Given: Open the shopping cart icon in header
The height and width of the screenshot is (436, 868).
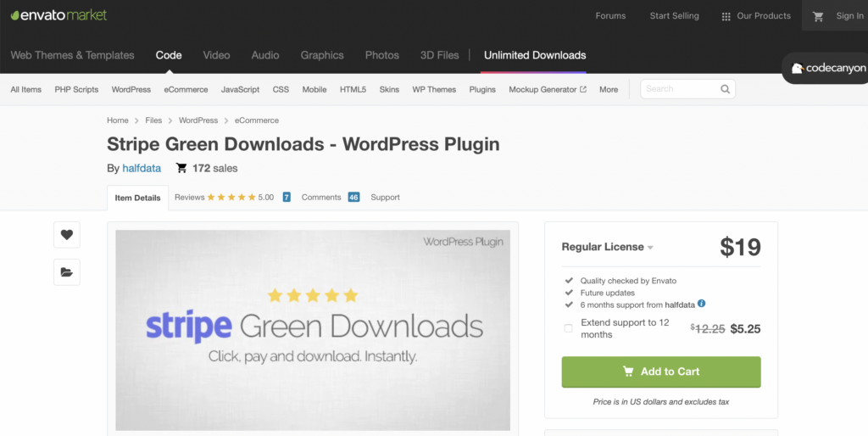Looking at the screenshot, I should (x=818, y=16).
